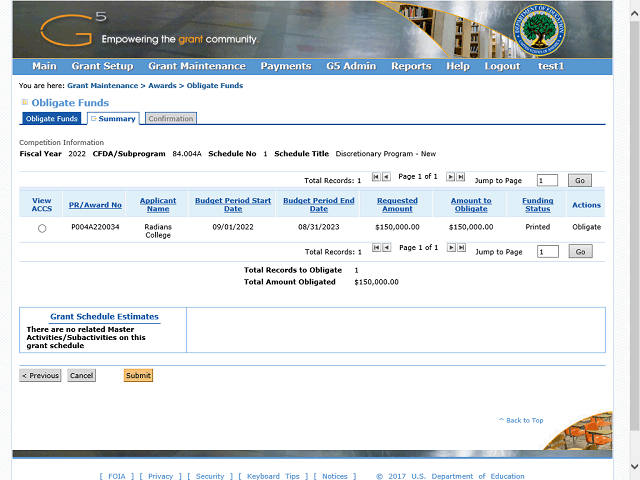Sort by Budget Period End Date
Viewport: 640px width, 480px height.
click(319, 204)
